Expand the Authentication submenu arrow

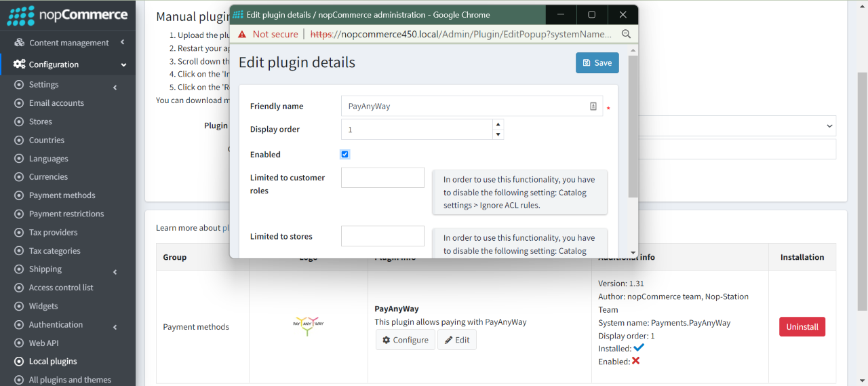pyautogui.click(x=115, y=328)
